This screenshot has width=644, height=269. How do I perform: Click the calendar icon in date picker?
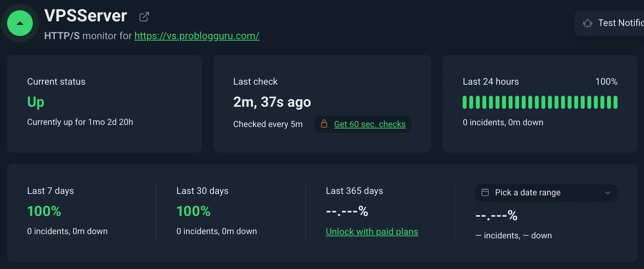[485, 192]
